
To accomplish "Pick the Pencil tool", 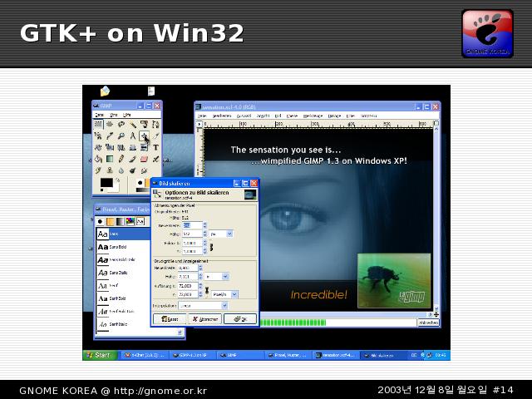I will pos(121,160).
